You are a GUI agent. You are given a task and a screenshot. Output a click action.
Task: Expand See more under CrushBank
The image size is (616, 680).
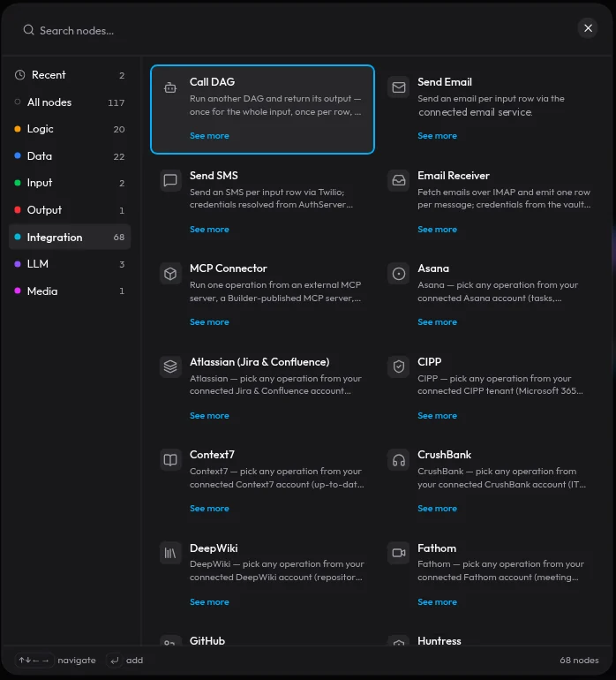coord(437,509)
